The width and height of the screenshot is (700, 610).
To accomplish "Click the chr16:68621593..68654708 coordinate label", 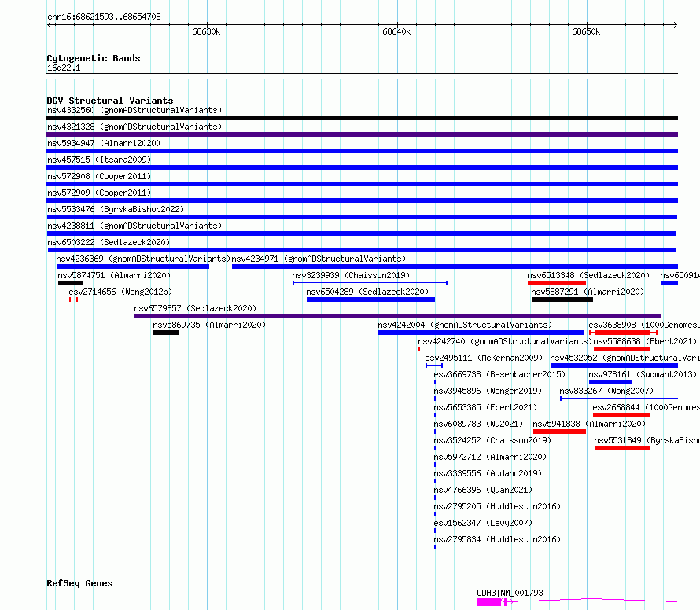I will click(x=104, y=17).
